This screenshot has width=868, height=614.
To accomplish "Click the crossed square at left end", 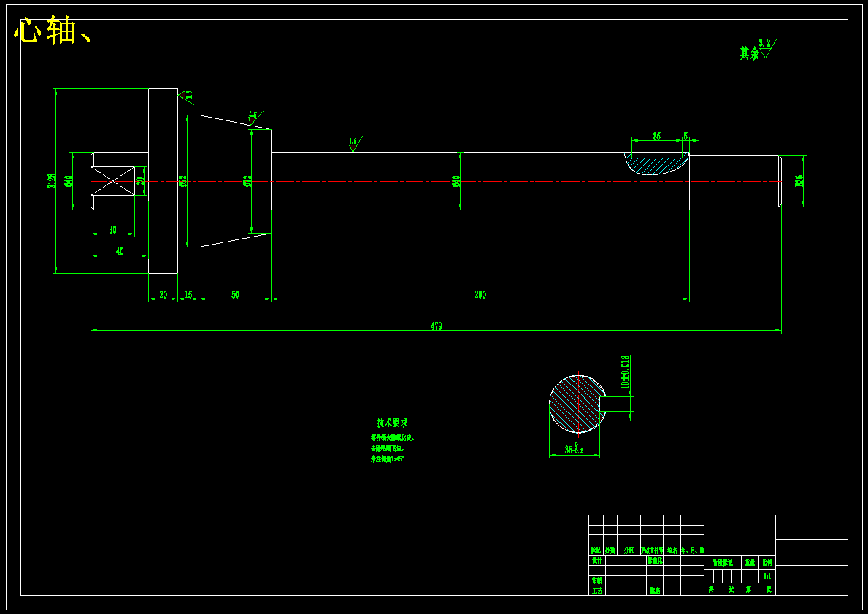I will pos(113,180).
